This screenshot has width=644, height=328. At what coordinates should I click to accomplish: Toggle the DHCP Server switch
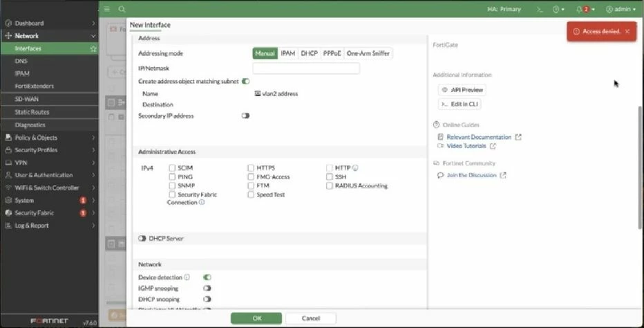(x=142, y=239)
